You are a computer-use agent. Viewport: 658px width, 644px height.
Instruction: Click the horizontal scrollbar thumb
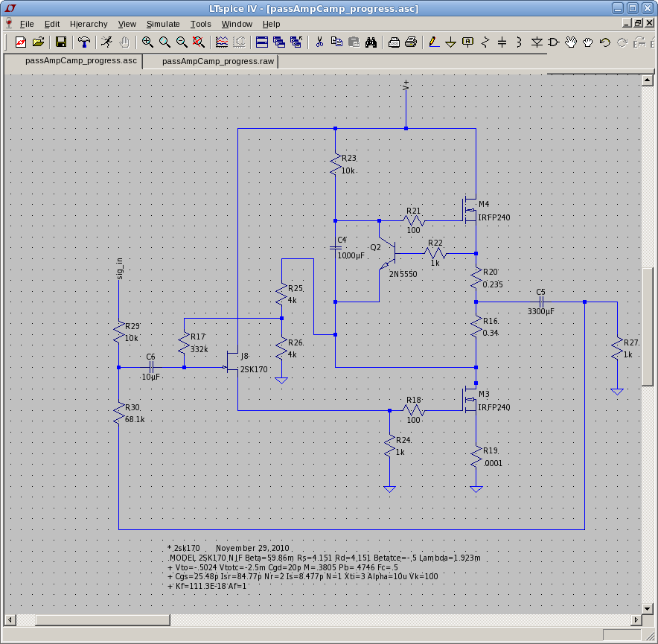(103, 619)
